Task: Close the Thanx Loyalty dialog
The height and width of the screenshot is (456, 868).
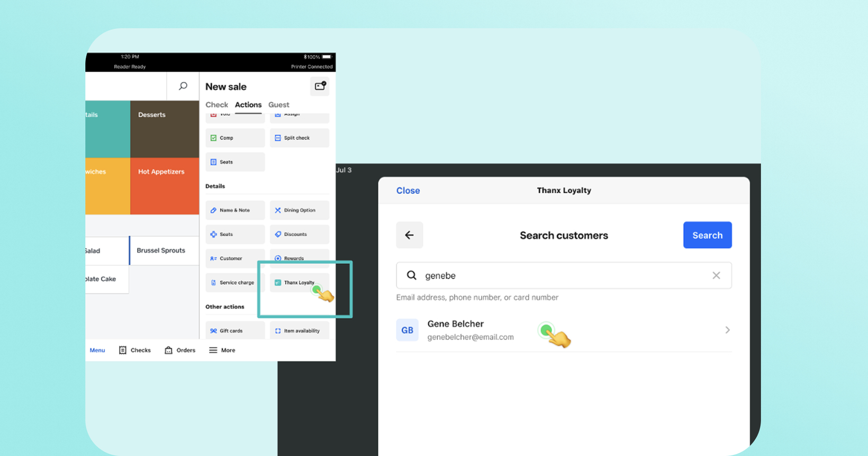Action: (408, 191)
